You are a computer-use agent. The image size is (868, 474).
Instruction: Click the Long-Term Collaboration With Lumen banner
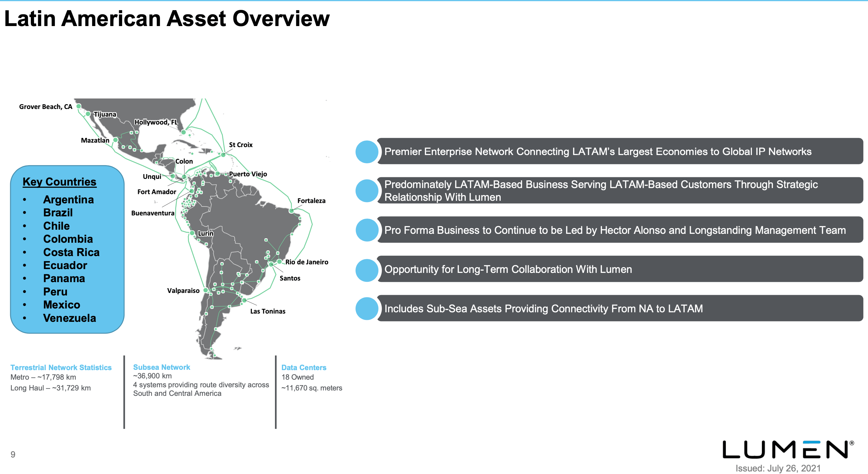point(620,269)
